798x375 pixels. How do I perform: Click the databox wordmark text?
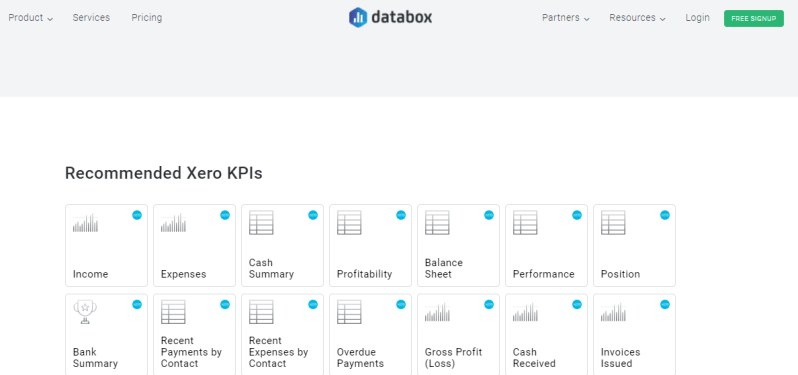point(402,17)
